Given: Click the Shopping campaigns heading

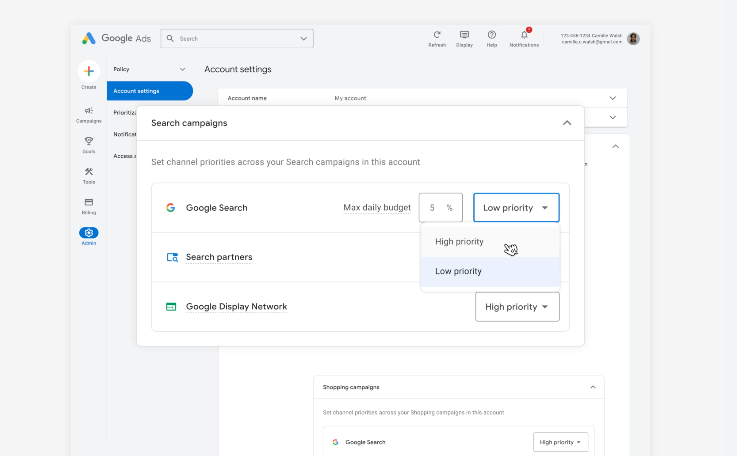Looking at the screenshot, I should (x=351, y=387).
